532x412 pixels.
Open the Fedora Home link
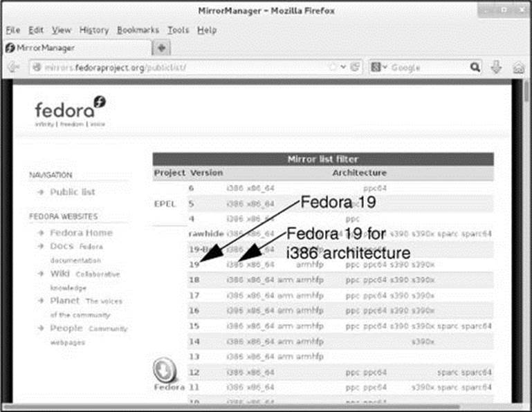click(82, 233)
